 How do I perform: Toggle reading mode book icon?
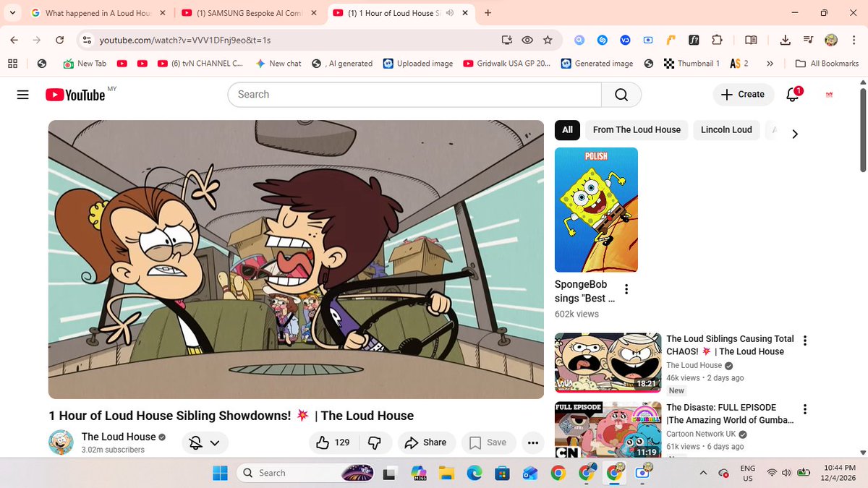(751, 40)
